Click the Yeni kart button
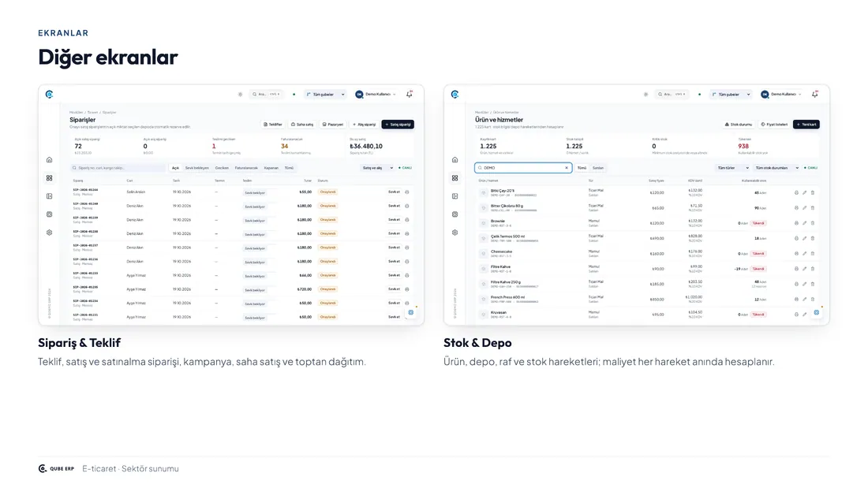Screen dimensions: 868x488 point(806,125)
